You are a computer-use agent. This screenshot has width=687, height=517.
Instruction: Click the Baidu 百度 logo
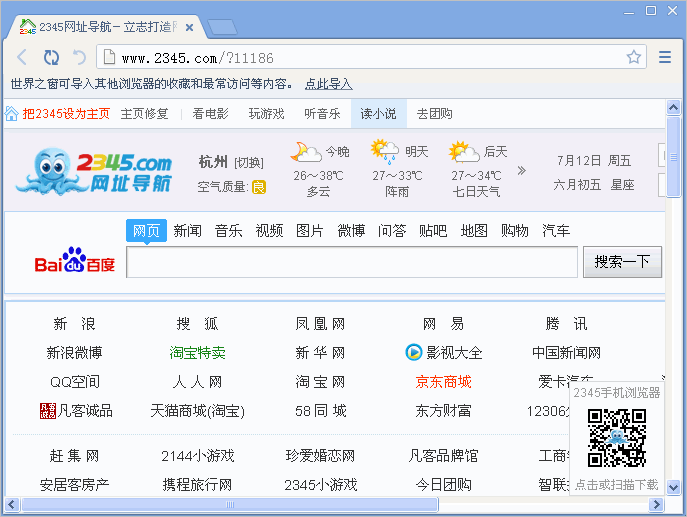[x=75, y=260]
